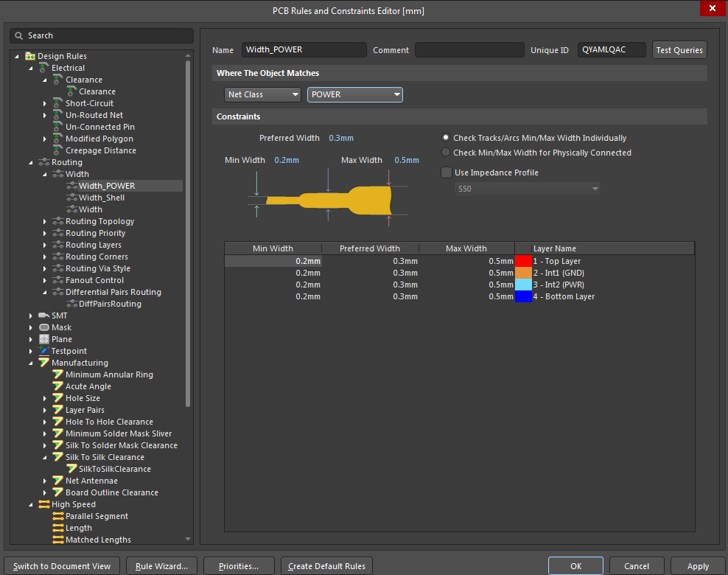Collapse the Manufacturing rules category
The height and width of the screenshot is (575, 728).
point(31,362)
